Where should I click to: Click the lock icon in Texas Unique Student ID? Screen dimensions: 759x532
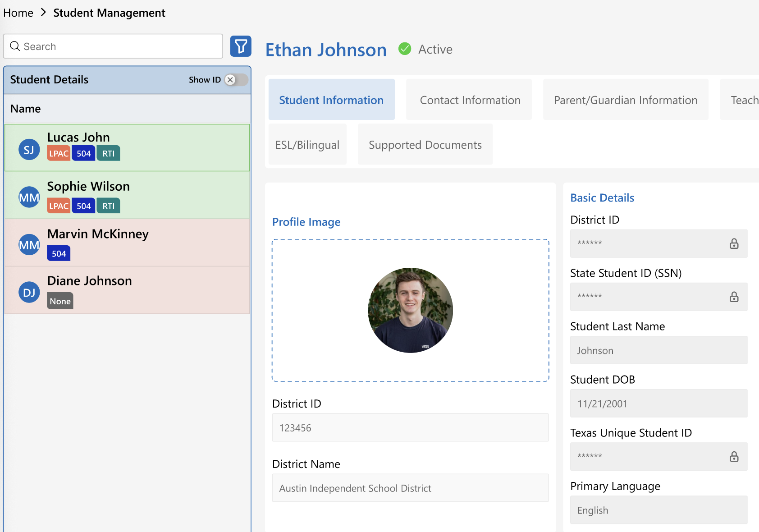(734, 457)
